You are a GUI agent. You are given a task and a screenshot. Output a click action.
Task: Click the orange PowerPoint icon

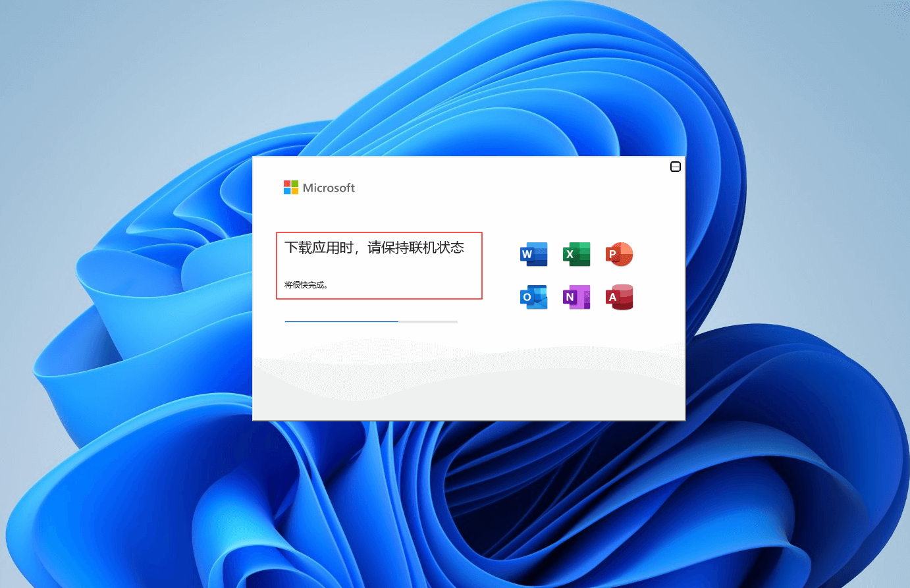point(619,254)
